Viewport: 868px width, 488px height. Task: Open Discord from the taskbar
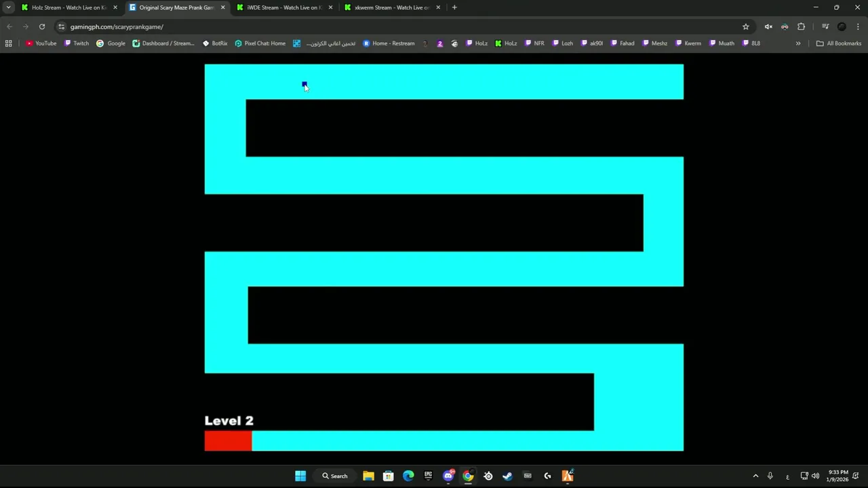coord(448,476)
